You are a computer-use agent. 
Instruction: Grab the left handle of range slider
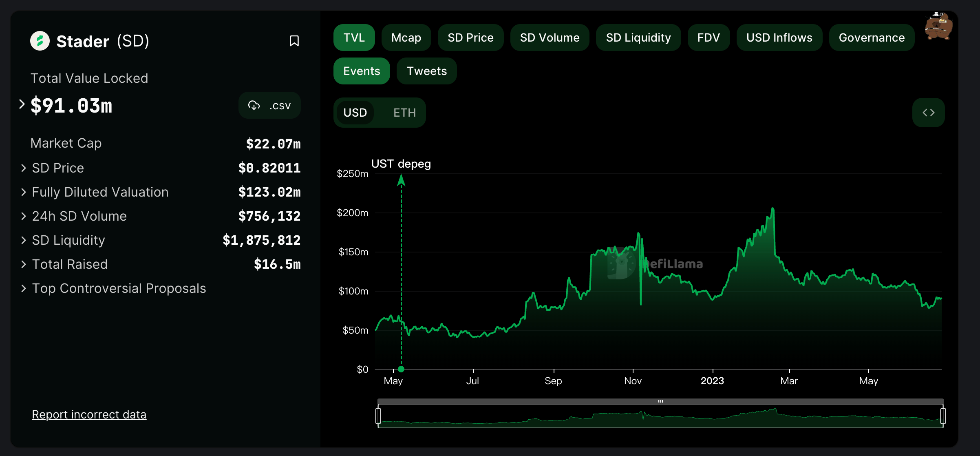tap(378, 416)
